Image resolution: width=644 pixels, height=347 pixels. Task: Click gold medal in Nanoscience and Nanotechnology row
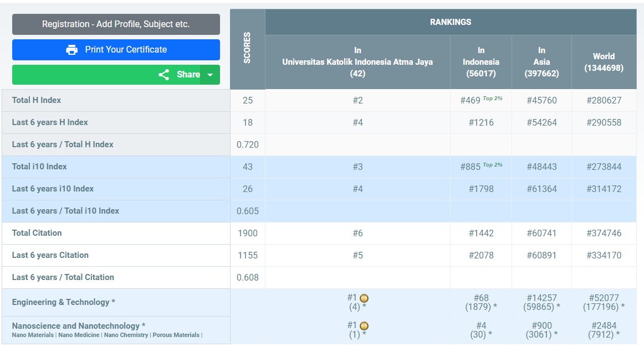[x=364, y=326]
